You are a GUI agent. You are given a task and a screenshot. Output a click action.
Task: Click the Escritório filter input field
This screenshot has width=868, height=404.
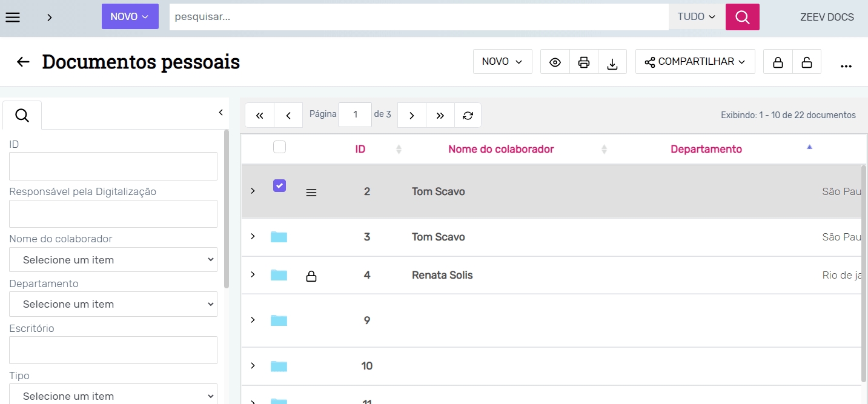pos(113,350)
